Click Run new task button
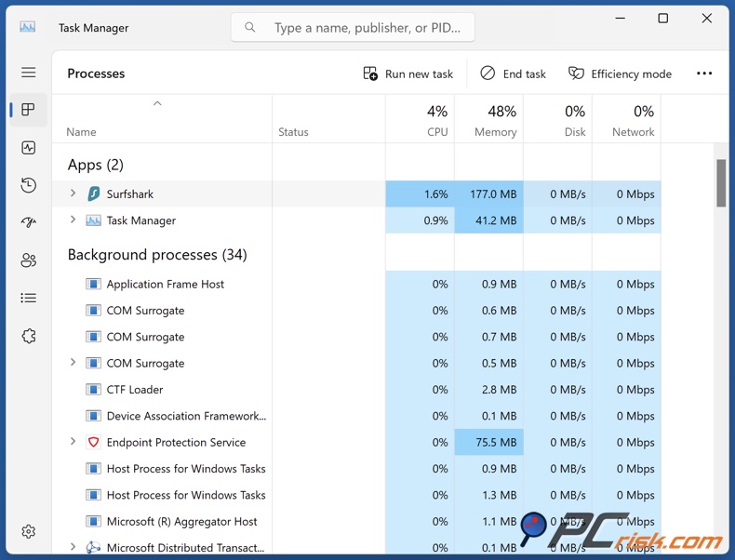This screenshot has height=560, width=735. point(408,73)
